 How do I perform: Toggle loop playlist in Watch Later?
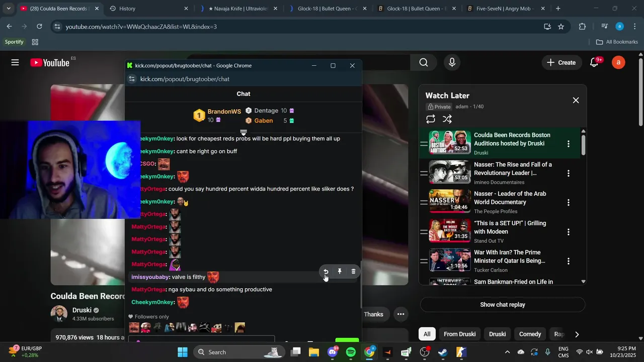431,119
